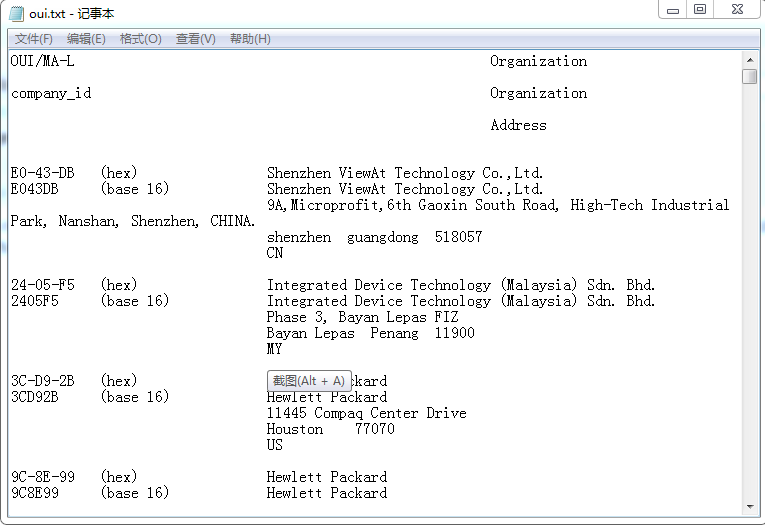Click the line Bayan Lepas Penang 11900
Viewport: 765px width, 529px height.
370,333
